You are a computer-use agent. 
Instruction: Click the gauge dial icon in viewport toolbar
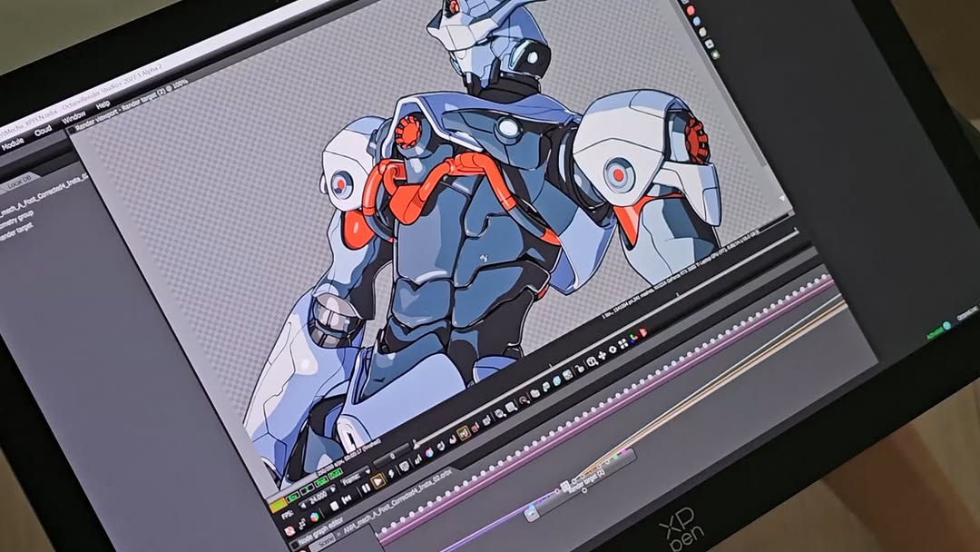coord(524,399)
